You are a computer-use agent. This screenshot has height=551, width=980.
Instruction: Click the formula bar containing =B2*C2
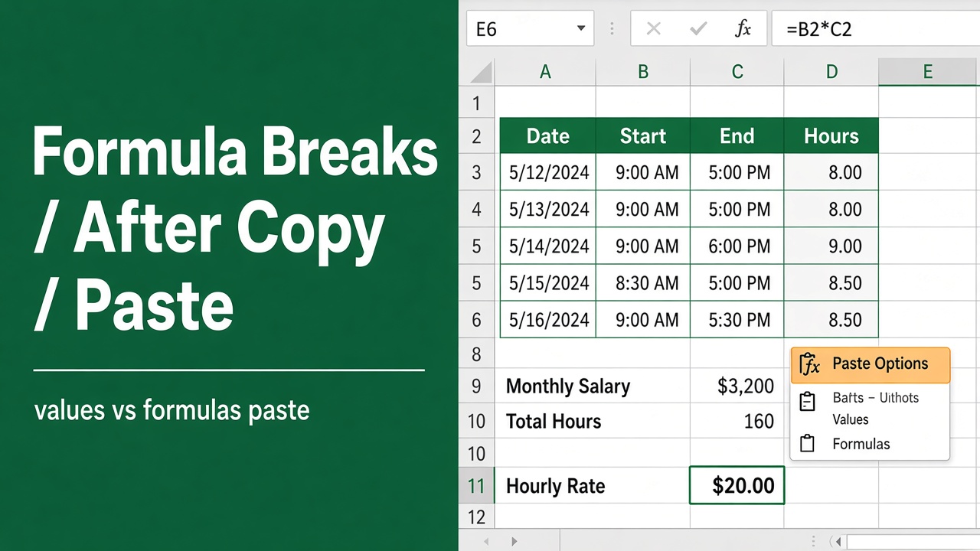pyautogui.click(x=875, y=29)
